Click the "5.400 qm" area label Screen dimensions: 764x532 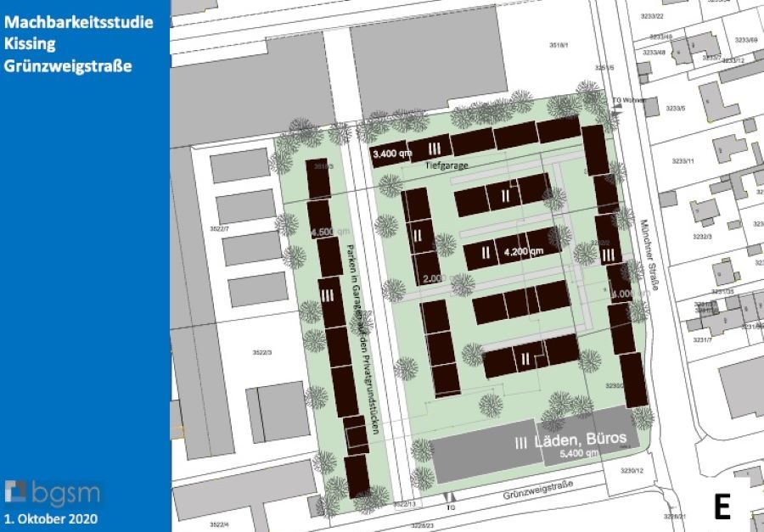[579, 453]
